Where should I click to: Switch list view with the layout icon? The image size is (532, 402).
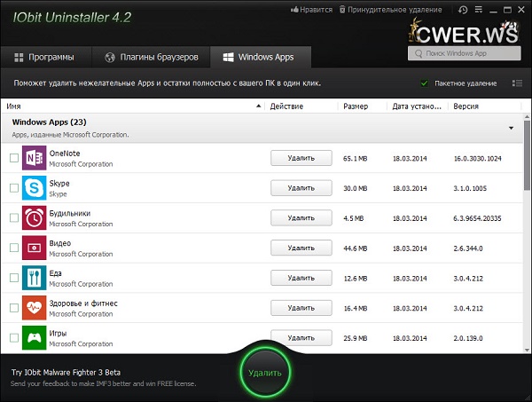pyautogui.click(x=517, y=83)
